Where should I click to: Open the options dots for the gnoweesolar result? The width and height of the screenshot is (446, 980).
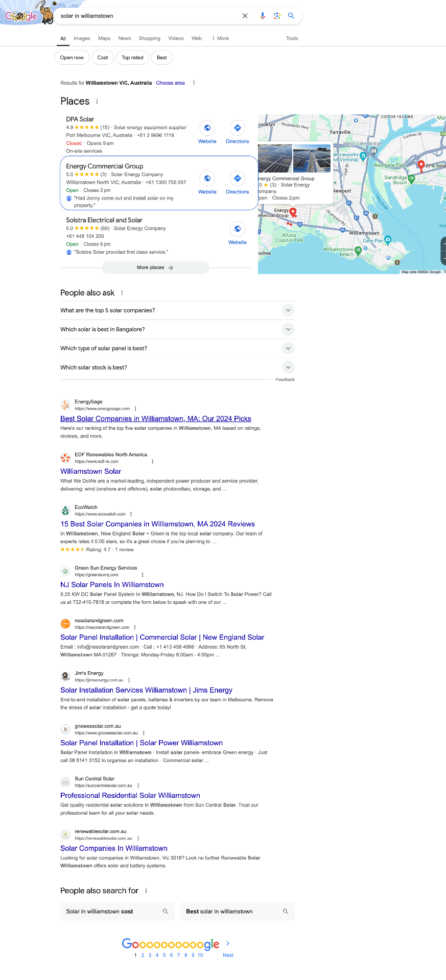[144, 733]
